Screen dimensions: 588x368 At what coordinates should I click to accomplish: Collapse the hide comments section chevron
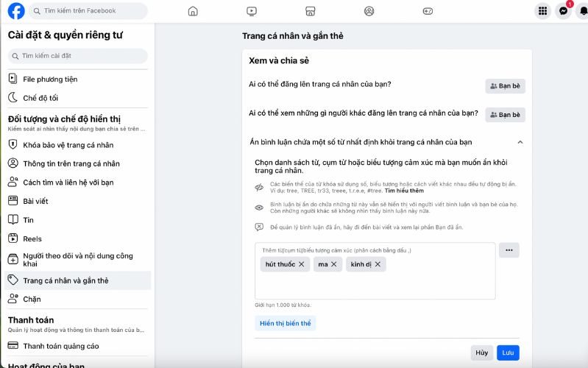coord(520,142)
